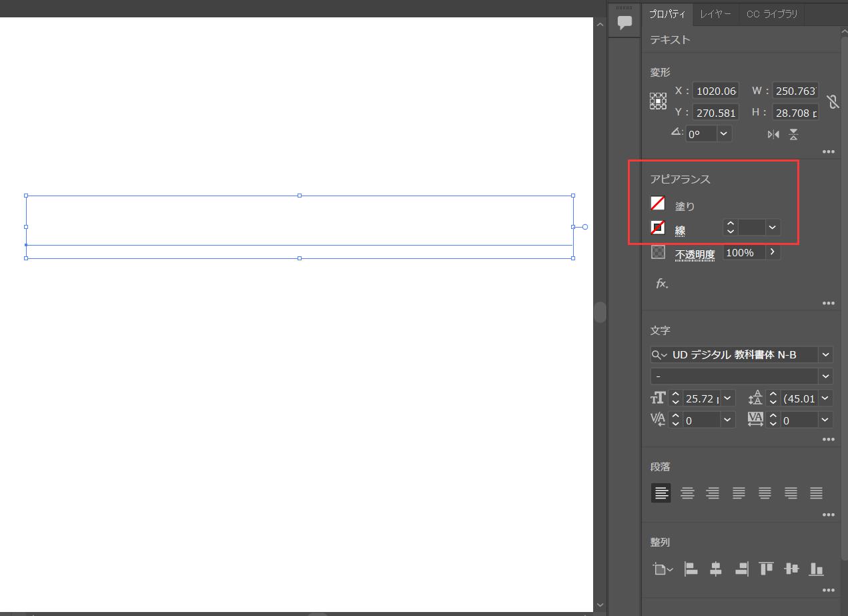Click the reference point grid icon
Screen dimensions: 848x616
click(x=658, y=101)
